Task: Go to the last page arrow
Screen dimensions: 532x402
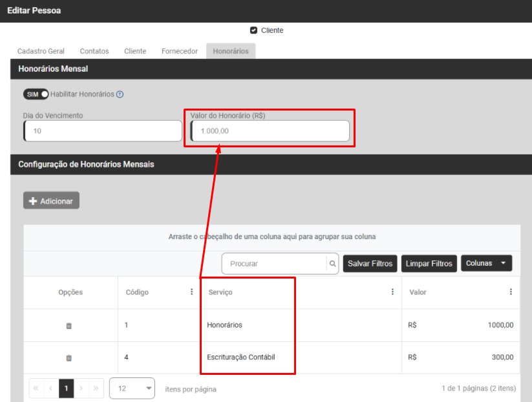Action: 96,388
